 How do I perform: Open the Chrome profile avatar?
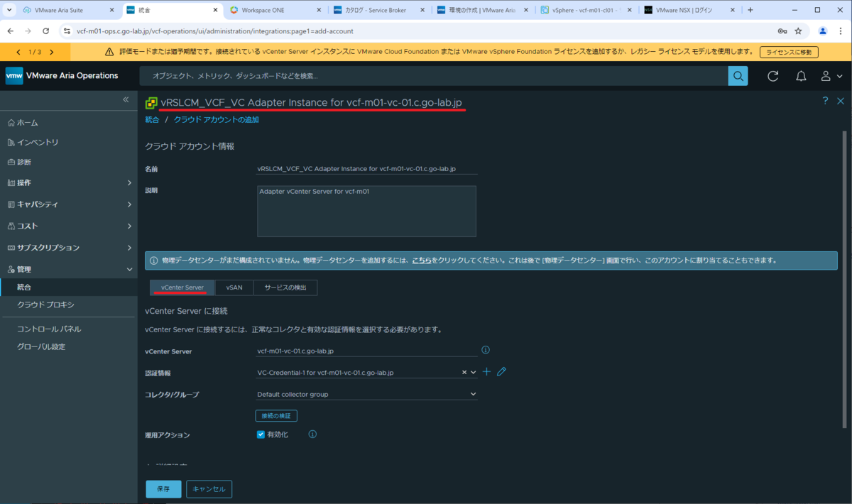point(823,31)
